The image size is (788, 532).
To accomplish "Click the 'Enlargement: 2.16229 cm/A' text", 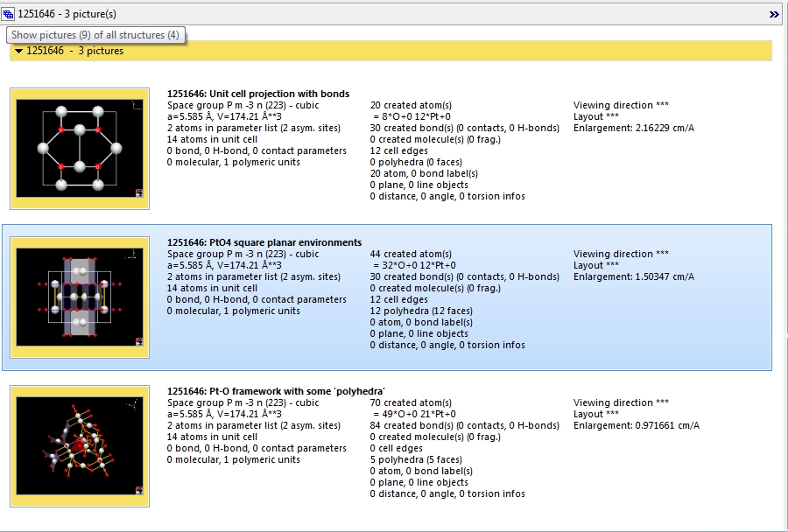I will [x=633, y=128].
